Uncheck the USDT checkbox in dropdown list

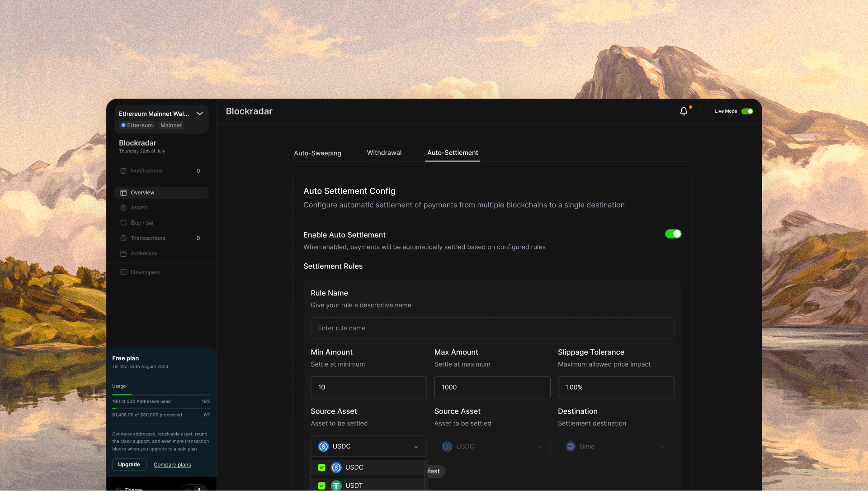pos(322,486)
